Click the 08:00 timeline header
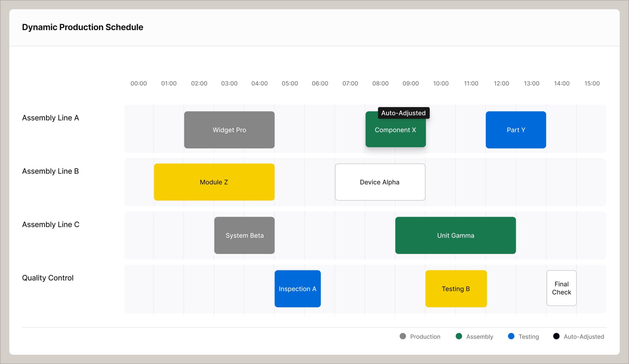The image size is (629, 364). pyautogui.click(x=380, y=83)
